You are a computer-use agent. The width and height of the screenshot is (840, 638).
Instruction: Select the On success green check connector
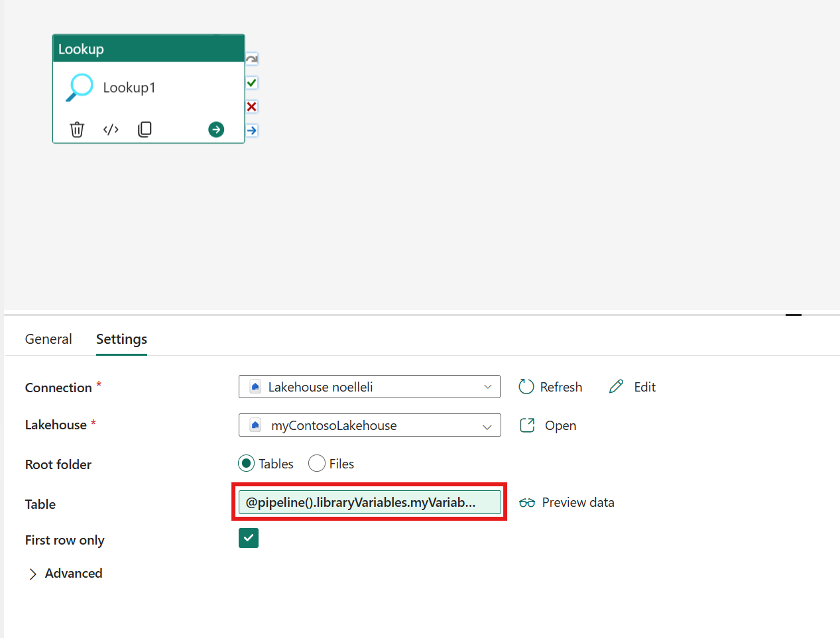(252, 83)
